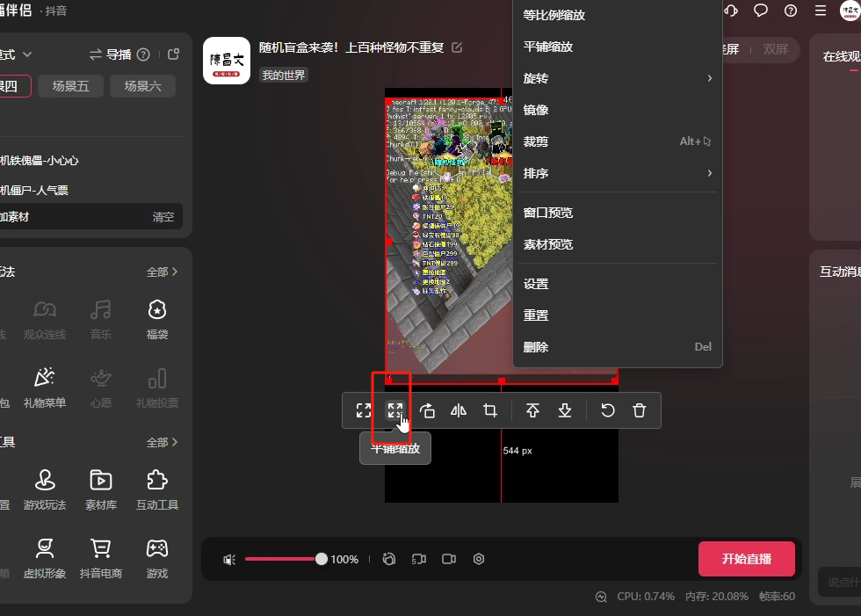Open 礼物菜单 gift menu tool
Viewport: 861px width, 616px height.
click(x=45, y=386)
